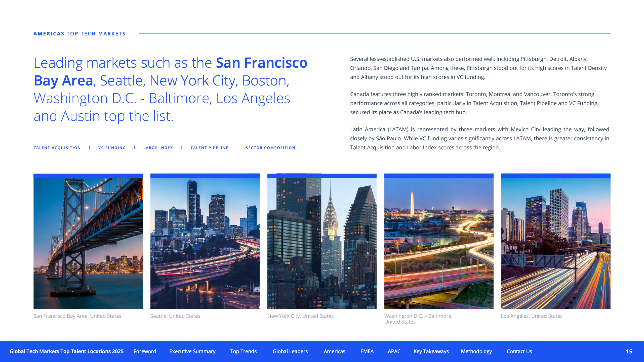644x362 pixels.
Task: Click the Sector Composition label
Action: pos(270,148)
